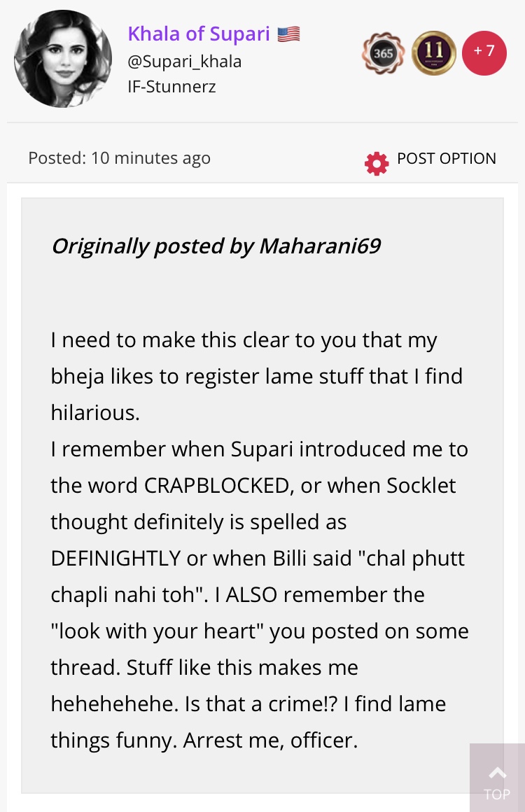The width and height of the screenshot is (525, 812).
Task: View the 11 anniversary badge
Action: pos(434,53)
